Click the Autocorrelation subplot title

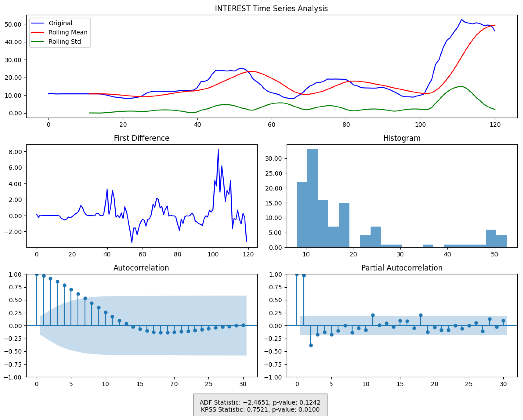click(141, 268)
